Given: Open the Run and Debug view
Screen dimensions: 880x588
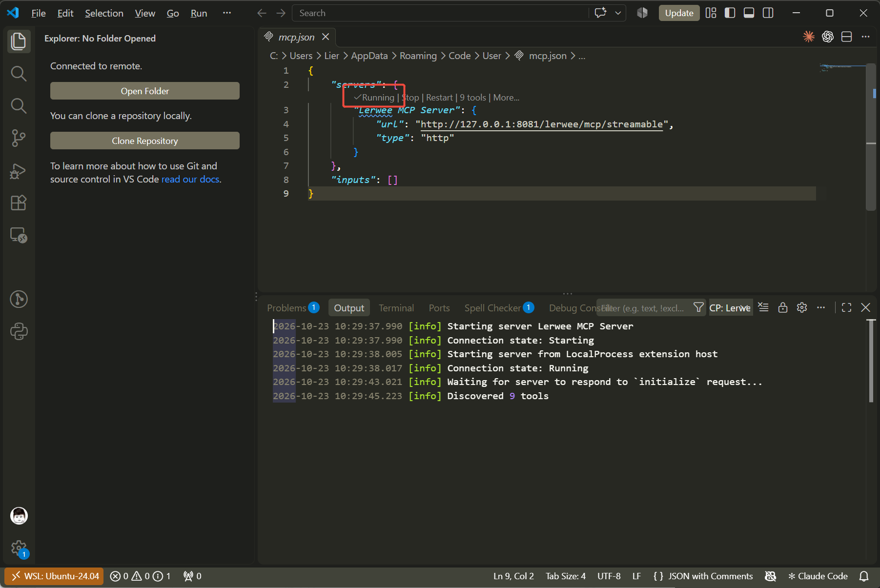Looking at the screenshot, I should [x=19, y=171].
